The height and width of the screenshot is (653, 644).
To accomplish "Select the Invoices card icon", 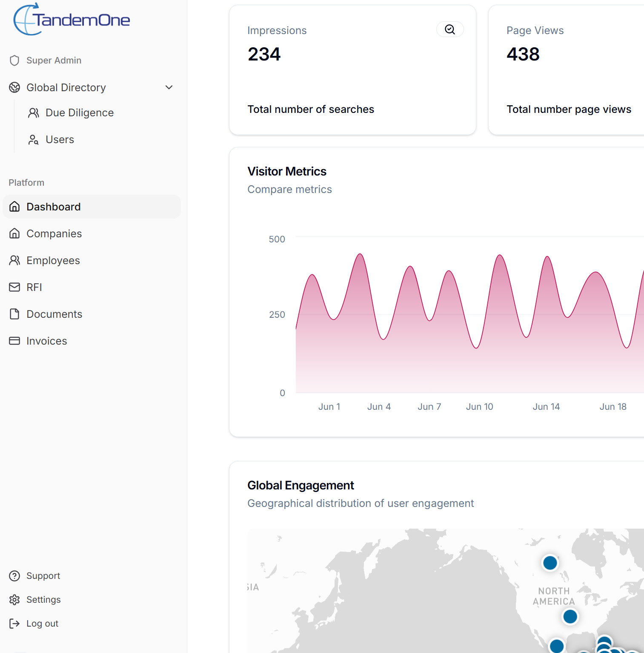I will point(14,341).
